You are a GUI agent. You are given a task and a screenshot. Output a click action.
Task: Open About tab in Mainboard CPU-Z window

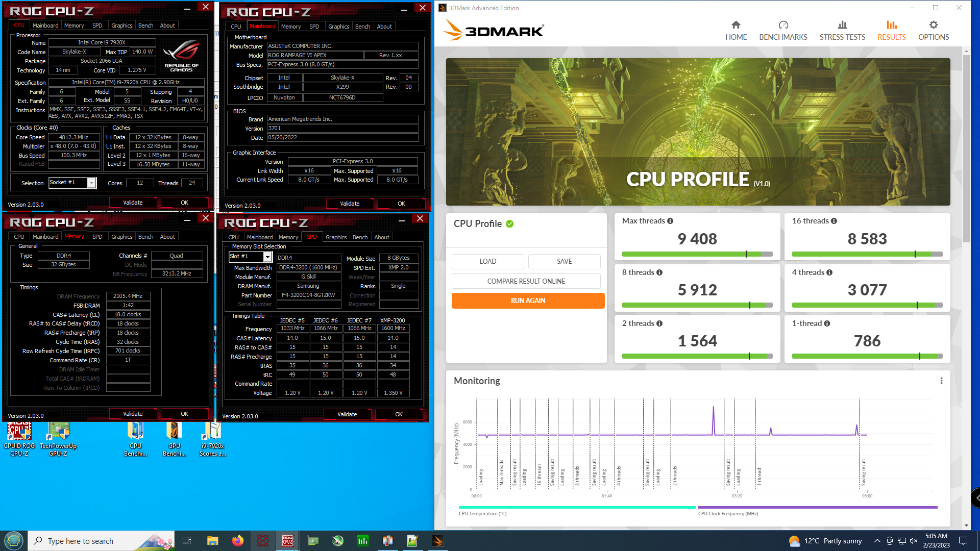tap(384, 27)
